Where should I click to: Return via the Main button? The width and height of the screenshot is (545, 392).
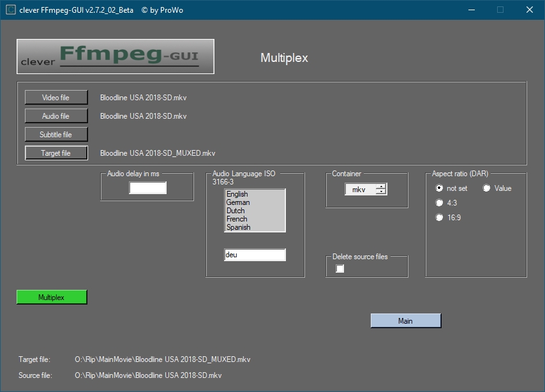[406, 320]
